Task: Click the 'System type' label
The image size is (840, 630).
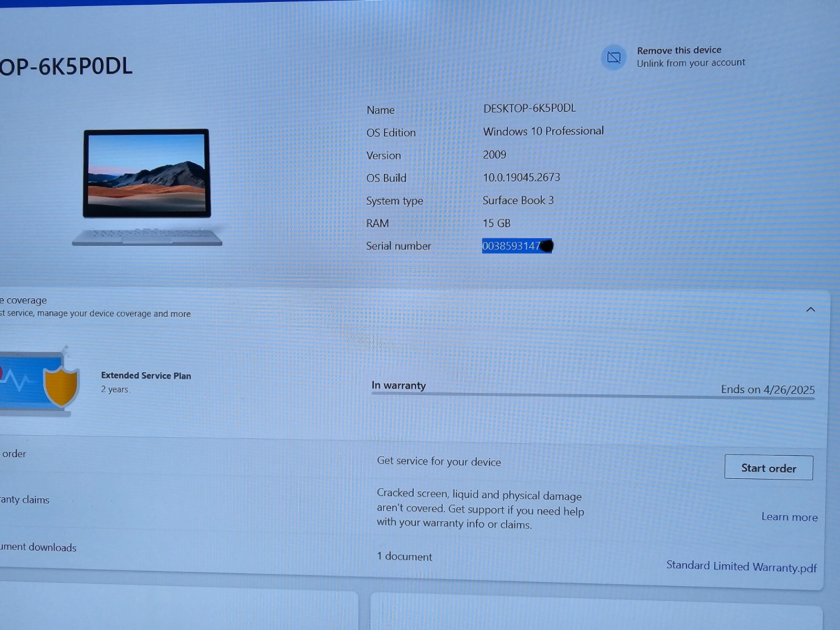Action: (x=394, y=201)
